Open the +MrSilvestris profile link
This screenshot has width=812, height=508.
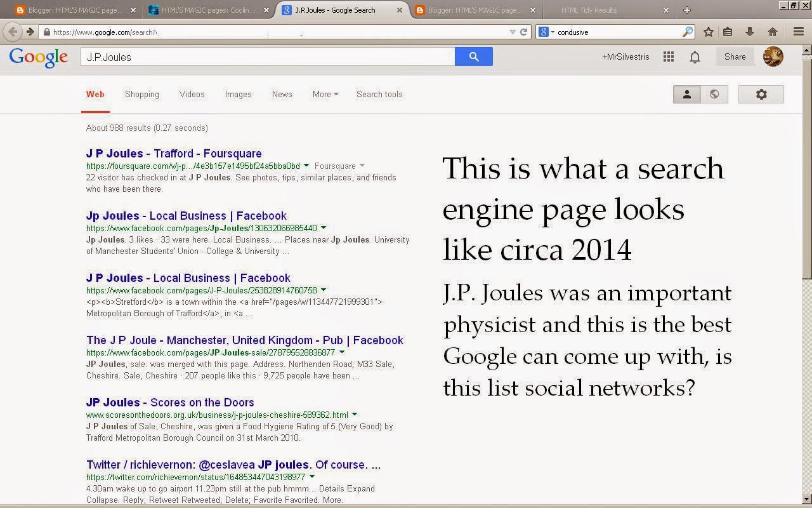tap(625, 57)
